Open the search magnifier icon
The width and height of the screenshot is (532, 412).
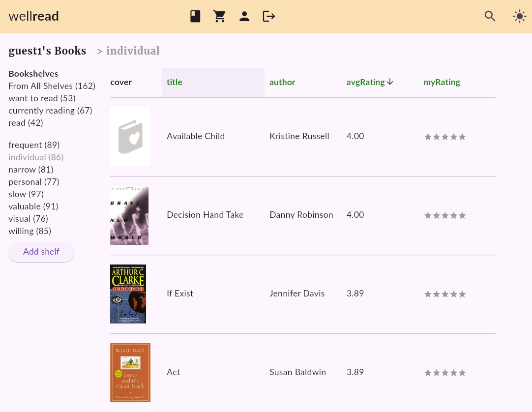coord(490,17)
